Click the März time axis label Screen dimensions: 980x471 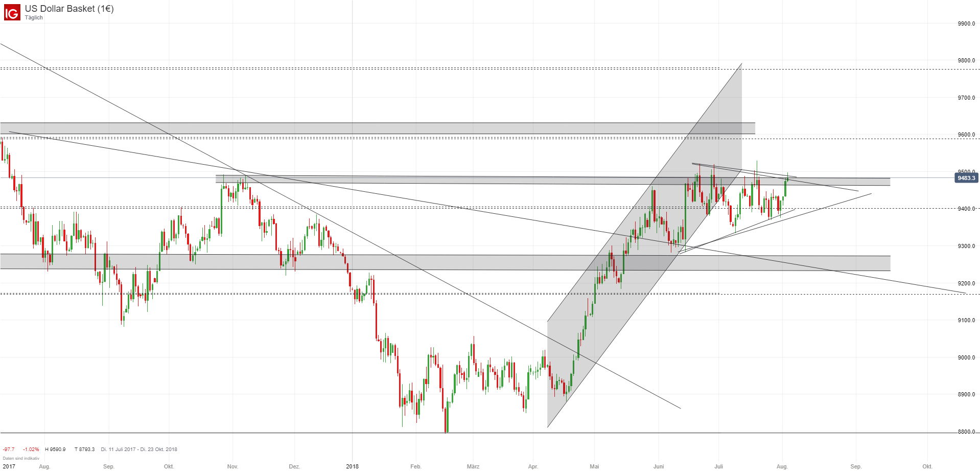(473, 466)
